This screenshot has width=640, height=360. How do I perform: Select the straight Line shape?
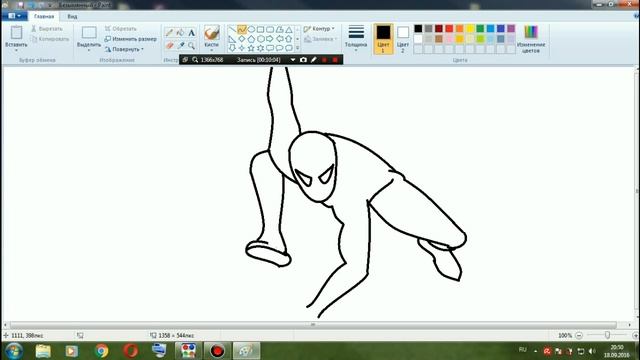click(232, 30)
